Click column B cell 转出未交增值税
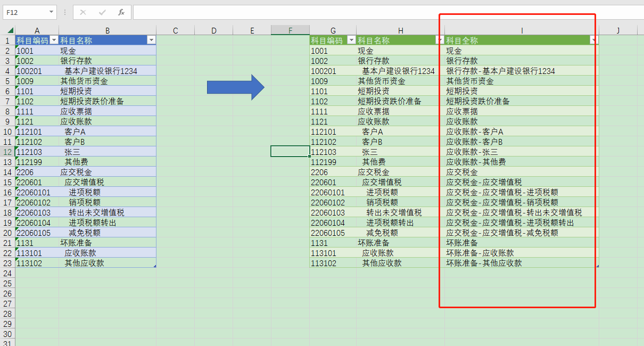Image resolution: width=644 pixels, height=346 pixels. (108, 212)
